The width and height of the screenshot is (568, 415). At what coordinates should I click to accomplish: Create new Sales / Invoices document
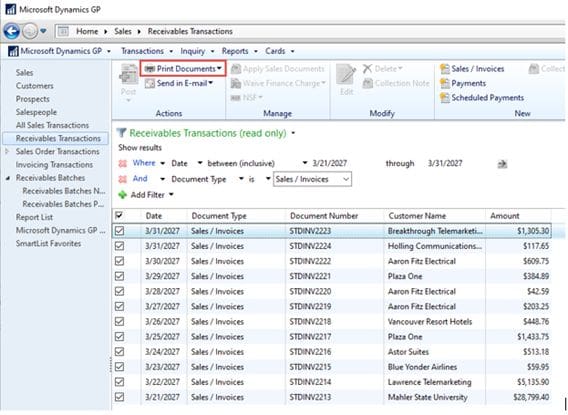point(472,69)
